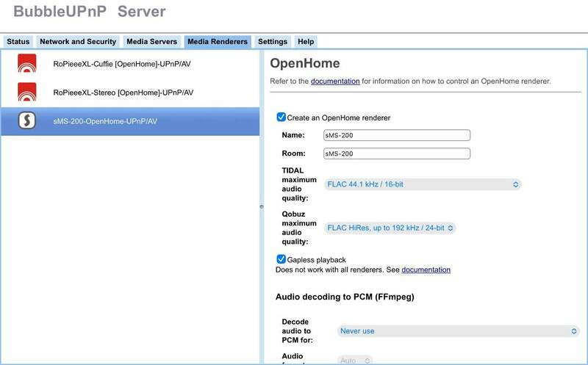This screenshot has width=588, height=365.
Task: Click the Room input field
Action: (396, 153)
